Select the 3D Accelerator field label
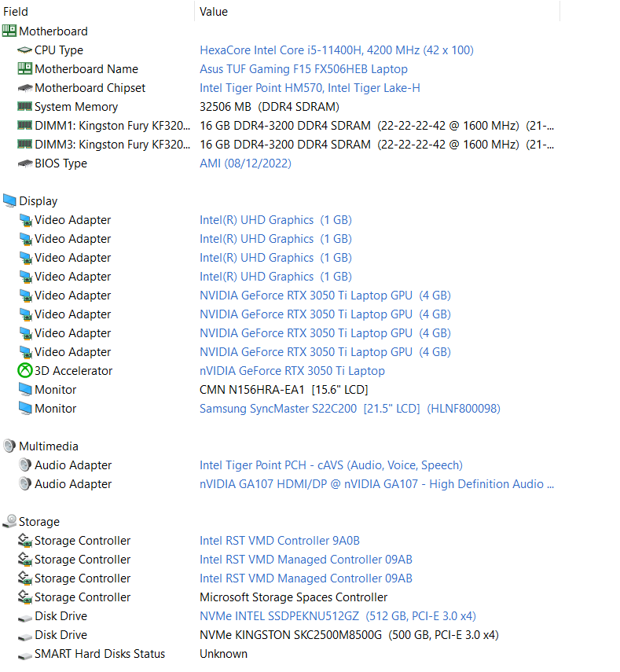Screen dimensions: 620x672 coord(73,371)
